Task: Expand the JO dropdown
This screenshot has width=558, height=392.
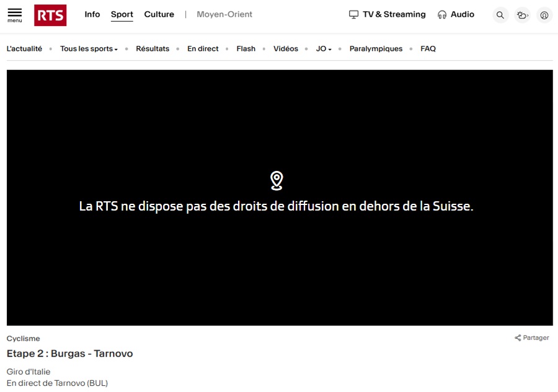Action: (324, 49)
